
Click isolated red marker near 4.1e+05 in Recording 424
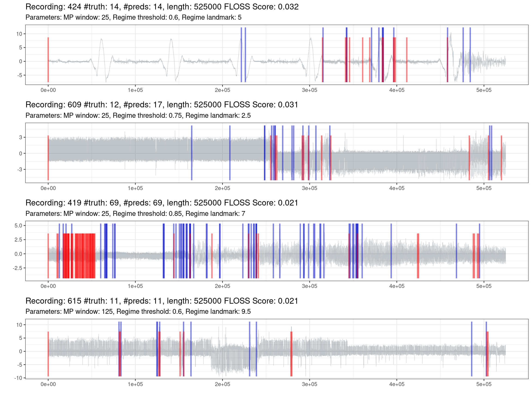click(x=407, y=60)
